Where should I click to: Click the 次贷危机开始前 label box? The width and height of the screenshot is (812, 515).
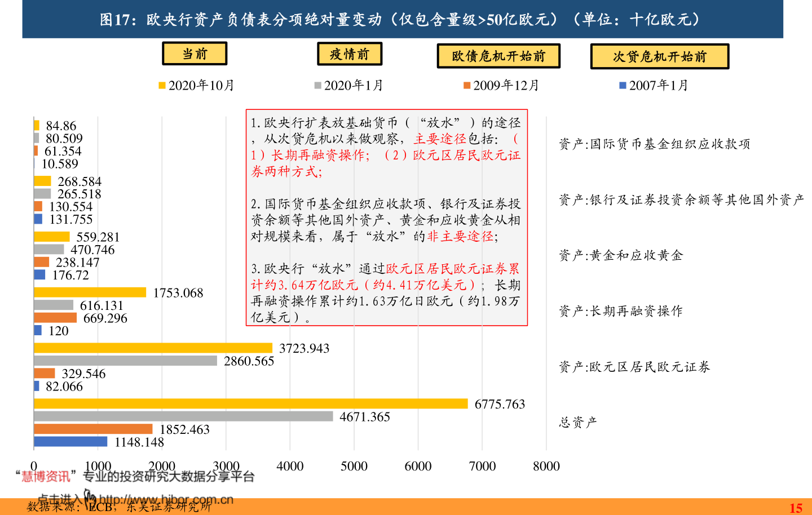pyautogui.click(x=660, y=56)
